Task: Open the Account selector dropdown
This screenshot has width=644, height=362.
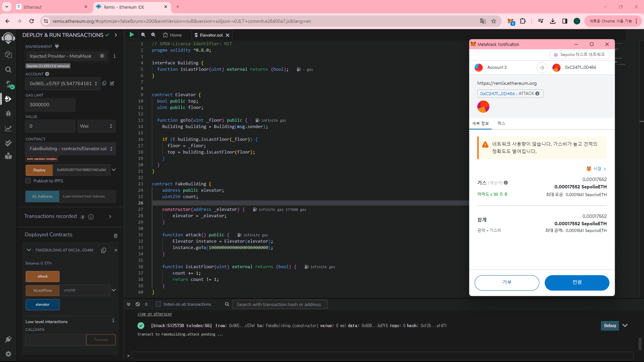Action: 63,83
